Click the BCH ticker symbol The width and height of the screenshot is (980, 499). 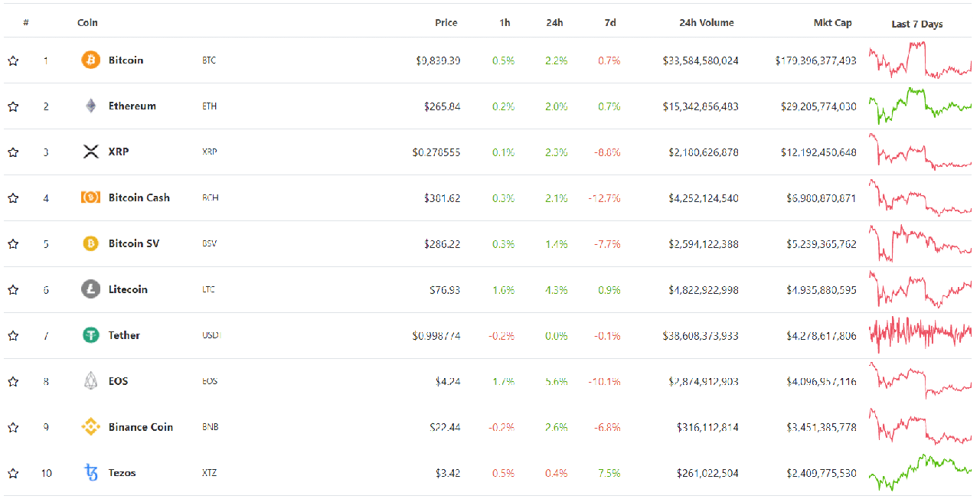click(211, 198)
